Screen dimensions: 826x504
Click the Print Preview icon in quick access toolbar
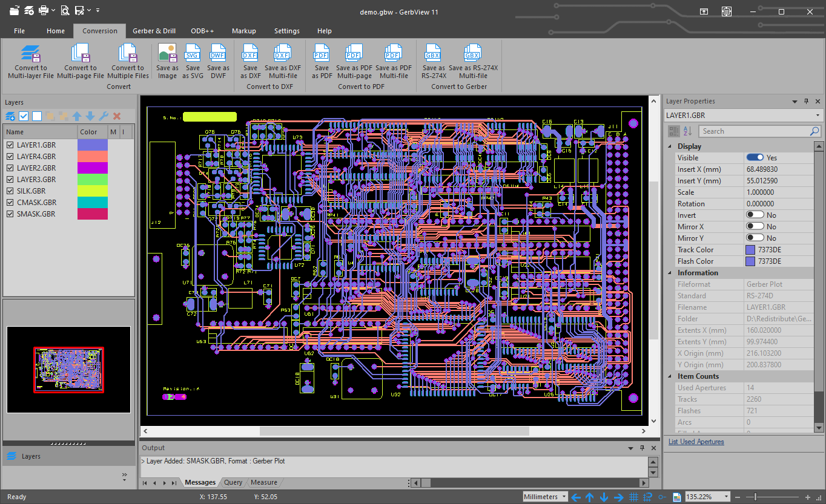[x=64, y=10]
